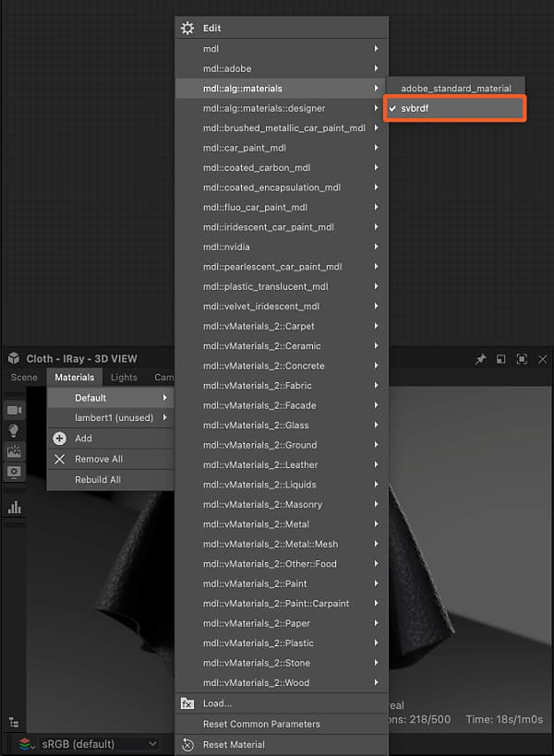Viewport: 554px width, 756px height.
Task: Expand mdl::alg::materials submenu
Action: 282,89
